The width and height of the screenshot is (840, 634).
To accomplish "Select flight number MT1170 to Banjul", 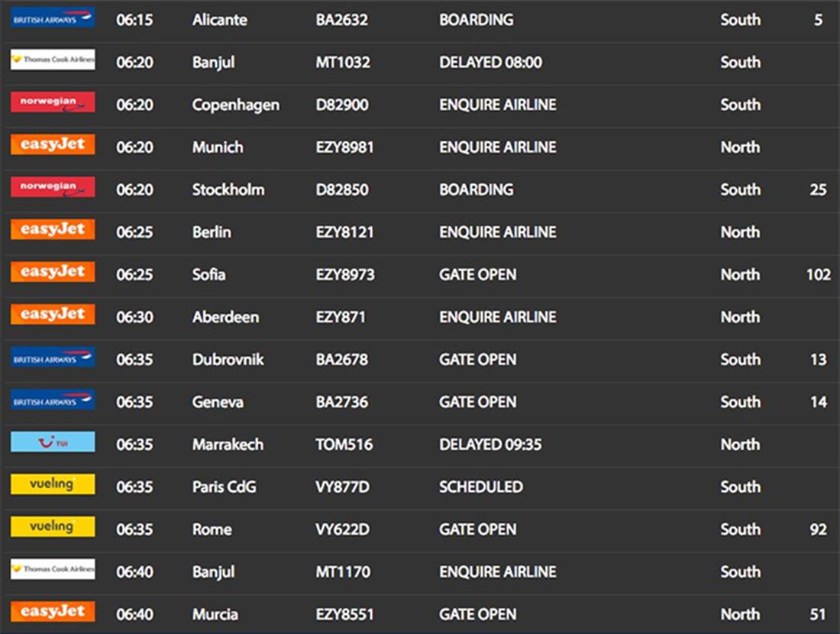I will click(343, 572).
